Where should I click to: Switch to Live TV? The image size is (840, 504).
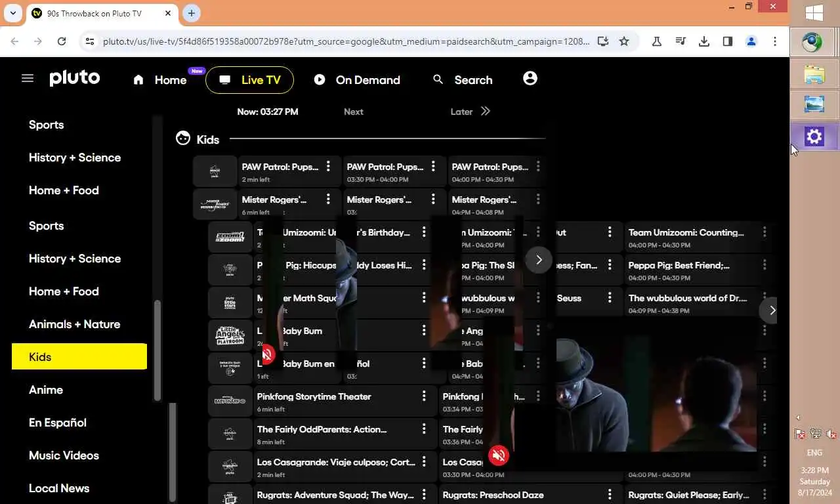(x=249, y=80)
